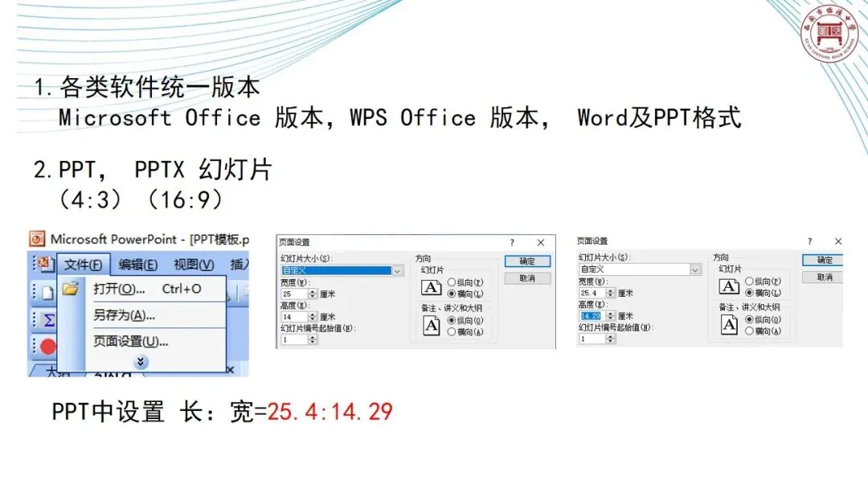Open the 编辑(E) menu
Screen dimensions: 868x489
click(138, 265)
